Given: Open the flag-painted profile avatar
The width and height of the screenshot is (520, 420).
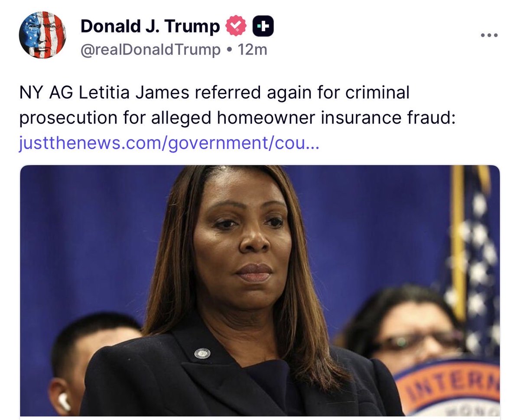Looking at the screenshot, I should point(42,36).
